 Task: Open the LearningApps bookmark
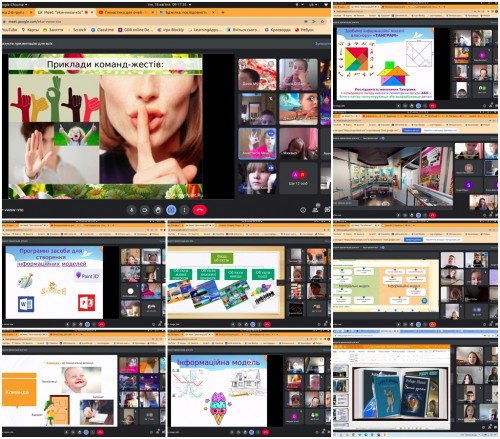click(204, 30)
